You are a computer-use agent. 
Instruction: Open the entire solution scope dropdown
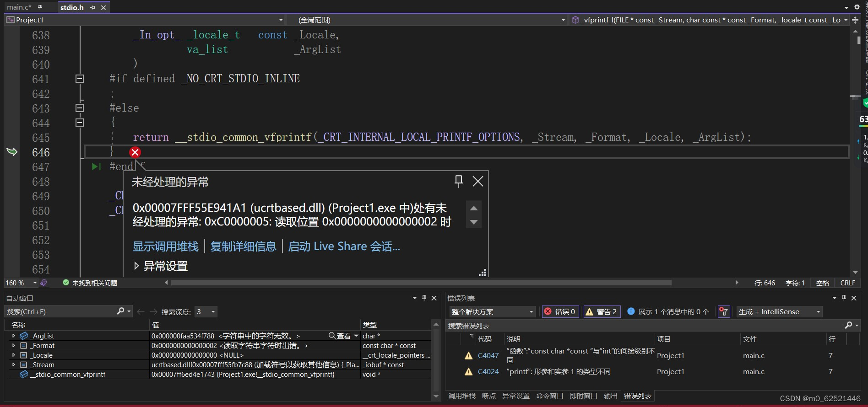coord(492,312)
